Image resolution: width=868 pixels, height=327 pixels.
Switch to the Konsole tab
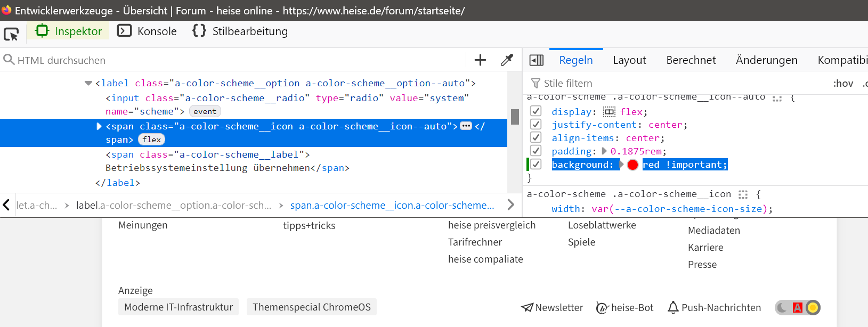147,31
